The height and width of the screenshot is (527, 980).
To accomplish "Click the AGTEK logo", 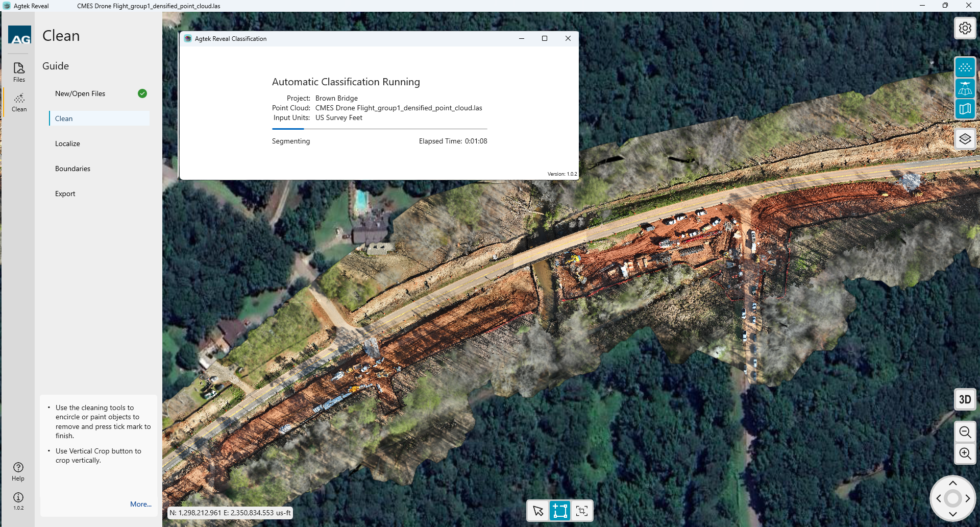I will tap(19, 35).
